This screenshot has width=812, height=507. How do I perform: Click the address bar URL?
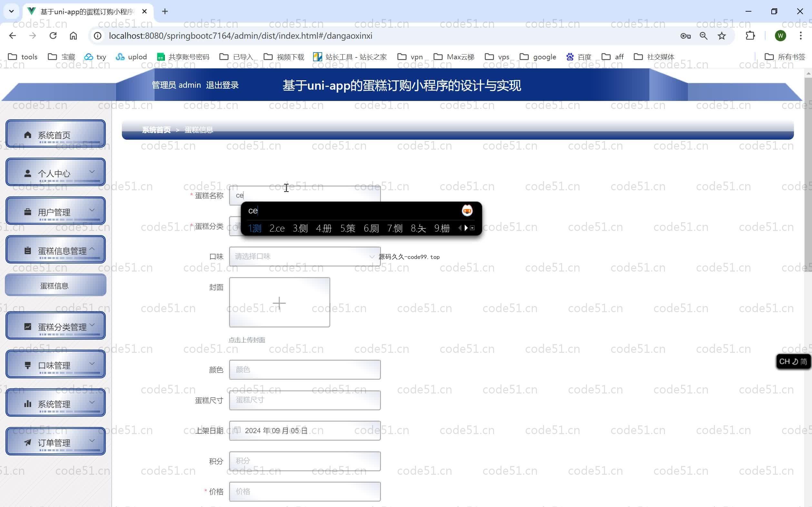[240, 35]
